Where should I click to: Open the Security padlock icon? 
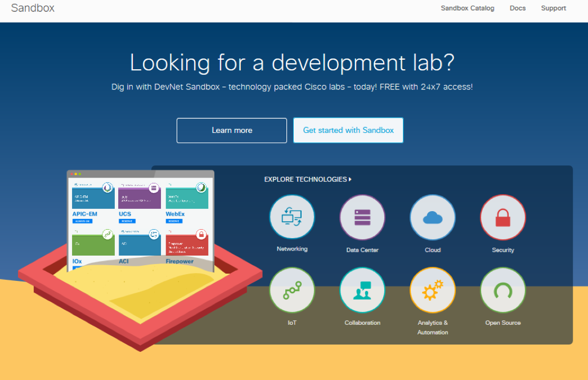tap(503, 217)
